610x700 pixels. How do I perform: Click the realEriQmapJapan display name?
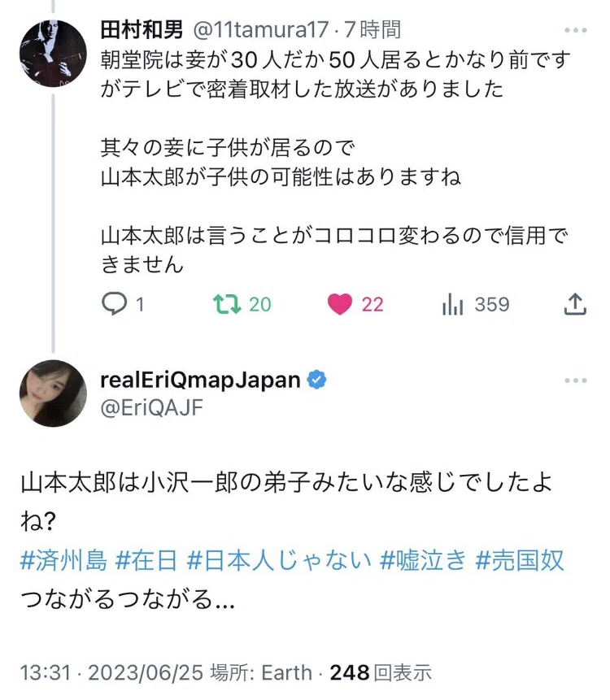[x=201, y=380]
